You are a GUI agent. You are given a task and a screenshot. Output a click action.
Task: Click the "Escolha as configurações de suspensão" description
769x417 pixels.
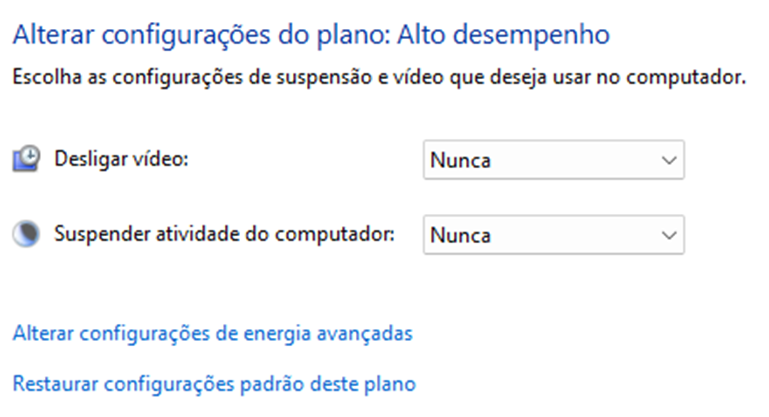378,77
